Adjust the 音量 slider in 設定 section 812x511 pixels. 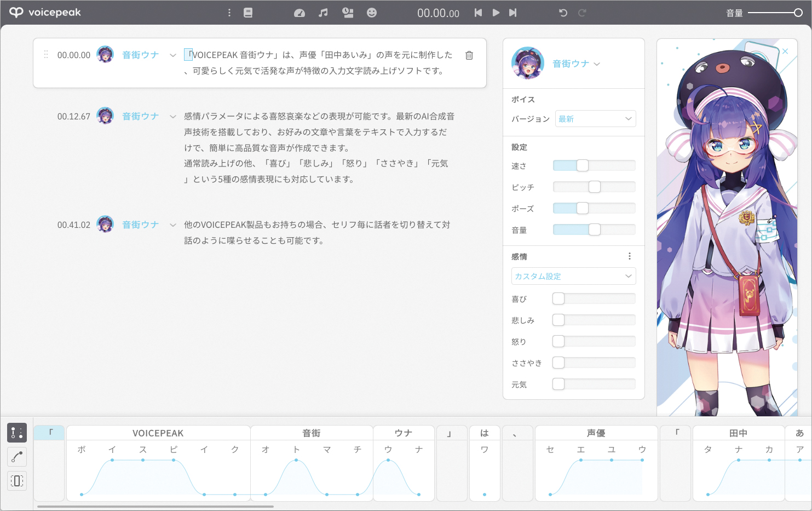(x=594, y=229)
